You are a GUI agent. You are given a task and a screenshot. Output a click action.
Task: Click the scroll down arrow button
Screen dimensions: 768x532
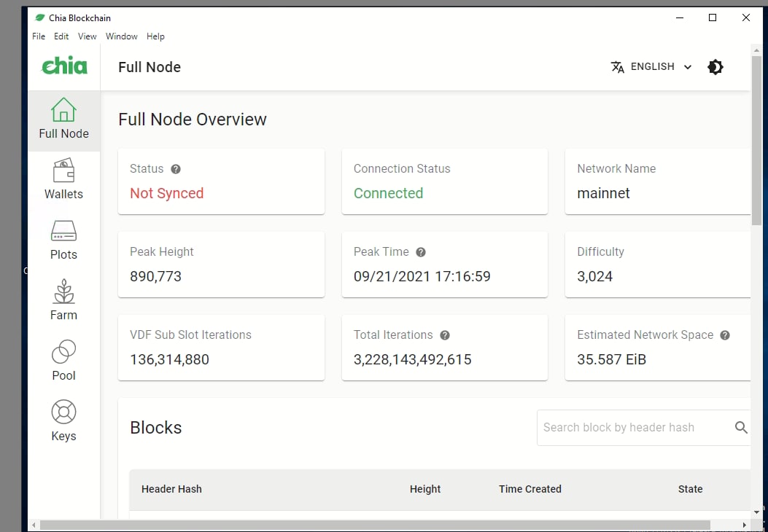tap(756, 512)
